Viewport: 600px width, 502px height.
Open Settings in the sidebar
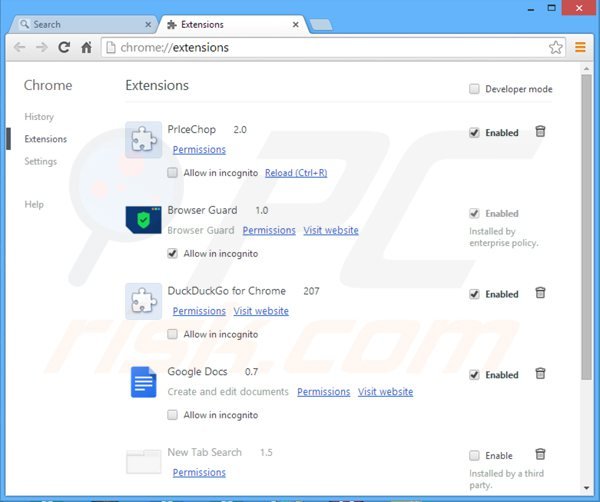tap(41, 161)
